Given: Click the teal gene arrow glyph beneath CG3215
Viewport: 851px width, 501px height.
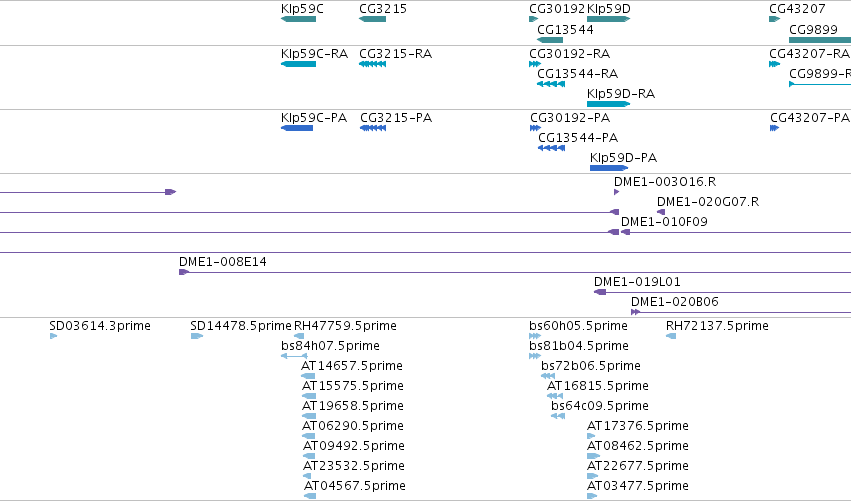Looking at the screenshot, I should click(372, 19).
